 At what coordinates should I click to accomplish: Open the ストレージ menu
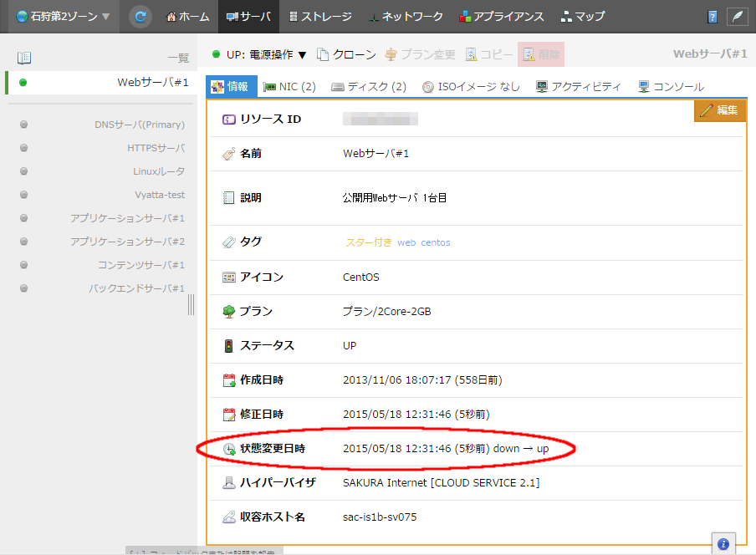pos(320,17)
